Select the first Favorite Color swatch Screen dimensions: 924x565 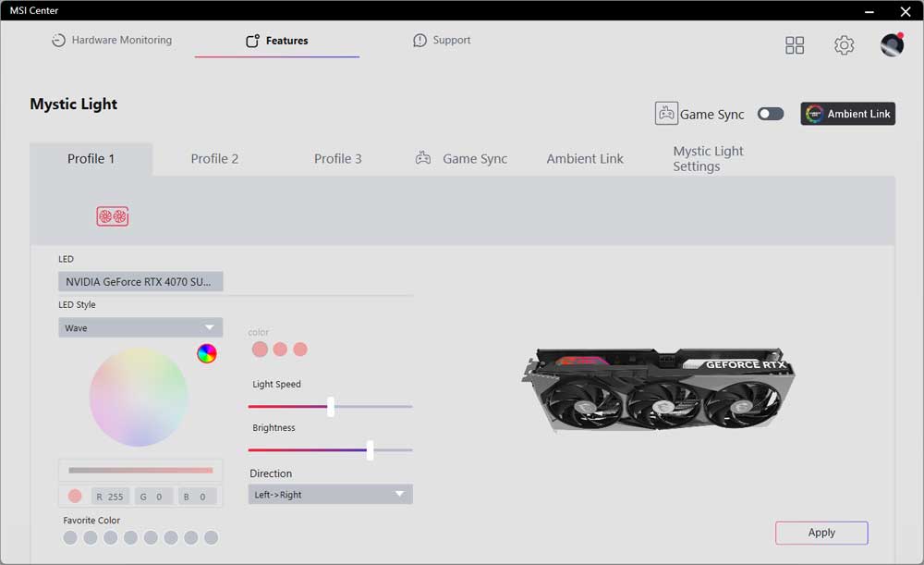70,537
